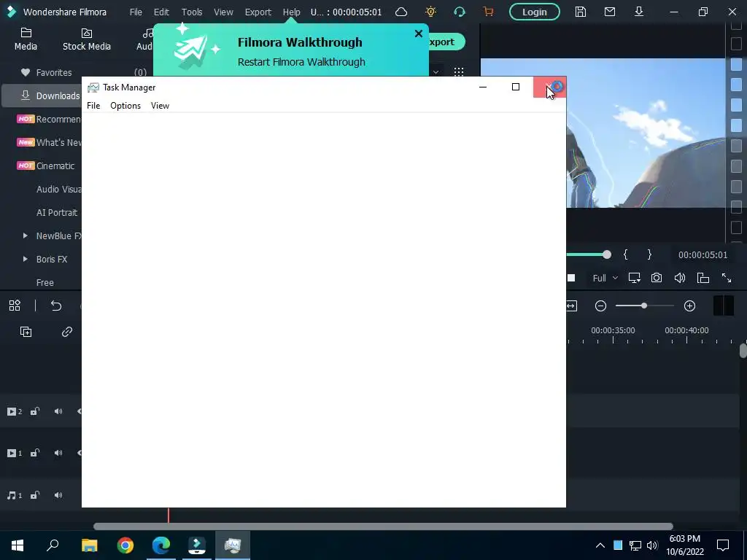Select Cinematic category in sidebar

tap(55, 166)
